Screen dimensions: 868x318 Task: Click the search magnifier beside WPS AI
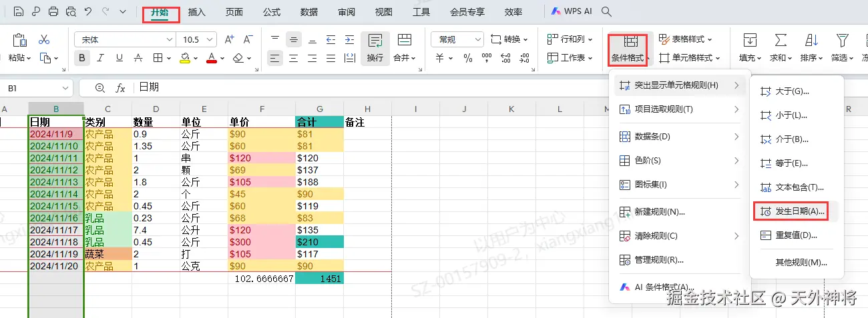click(x=606, y=12)
